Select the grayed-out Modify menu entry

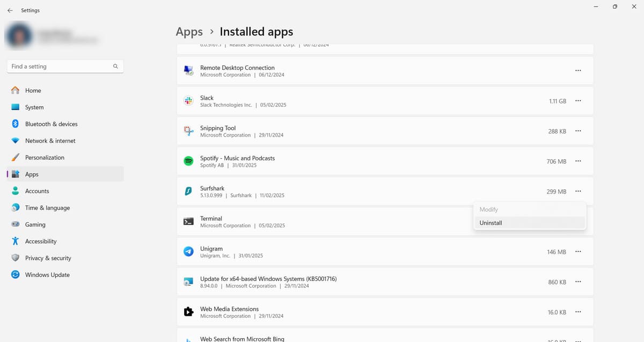click(530, 210)
